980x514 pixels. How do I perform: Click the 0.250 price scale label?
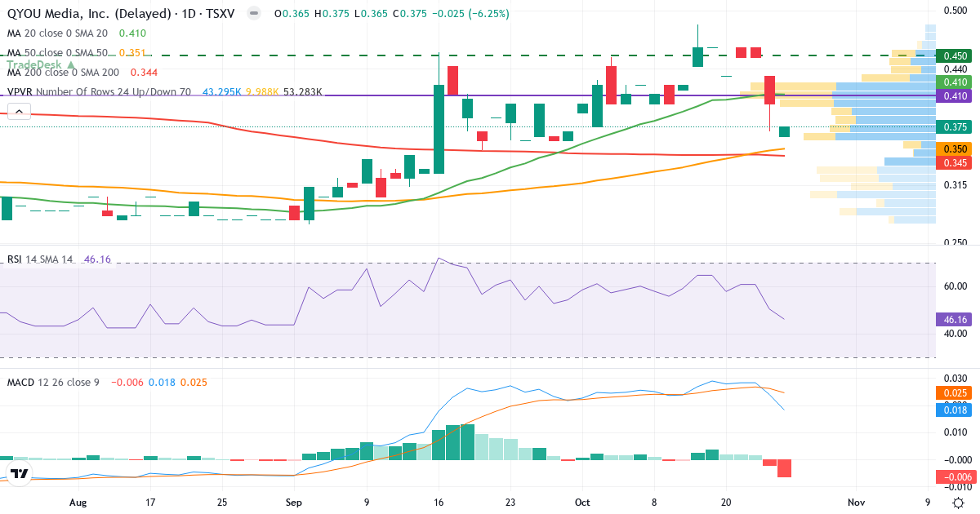click(955, 243)
